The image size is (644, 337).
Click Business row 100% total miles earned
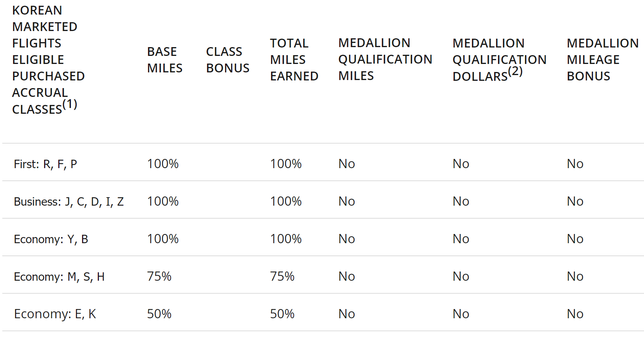[x=286, y=201]
